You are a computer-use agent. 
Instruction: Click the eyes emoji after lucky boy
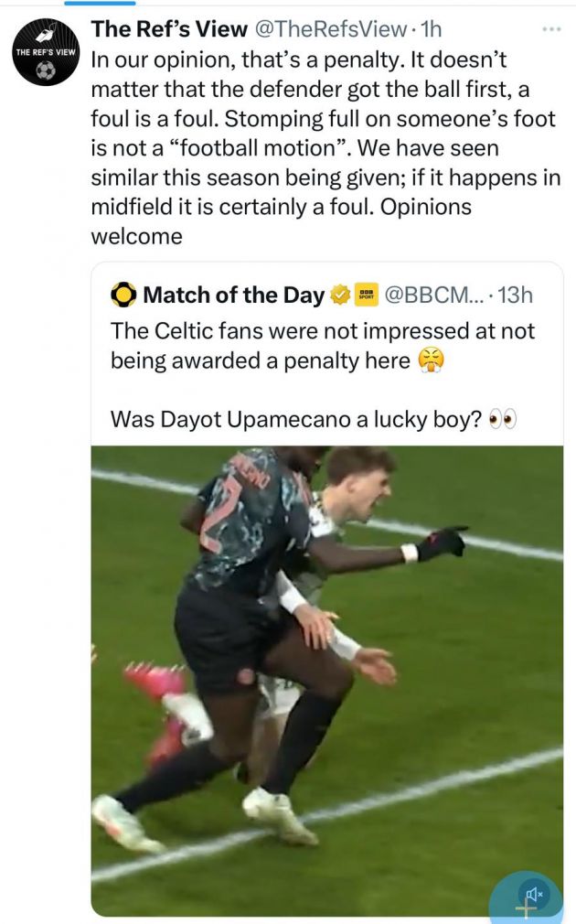click(x=503, y=419)
